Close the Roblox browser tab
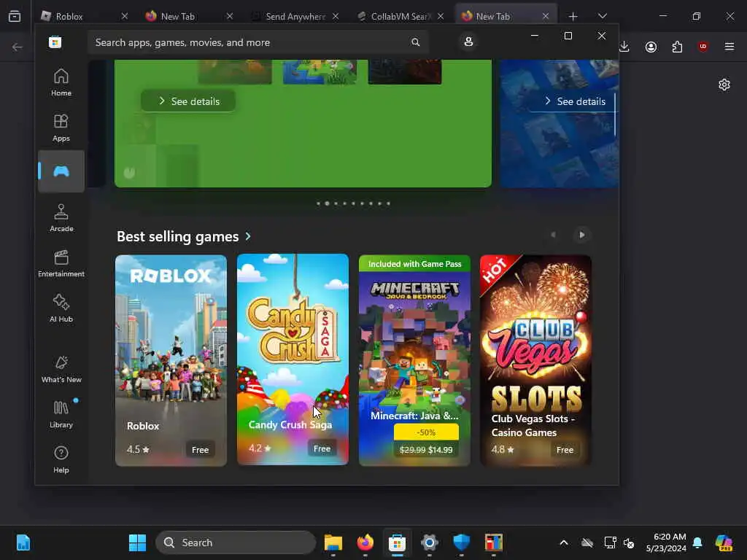The width and height of the screenshot is (747, 560). pos(124,16)
